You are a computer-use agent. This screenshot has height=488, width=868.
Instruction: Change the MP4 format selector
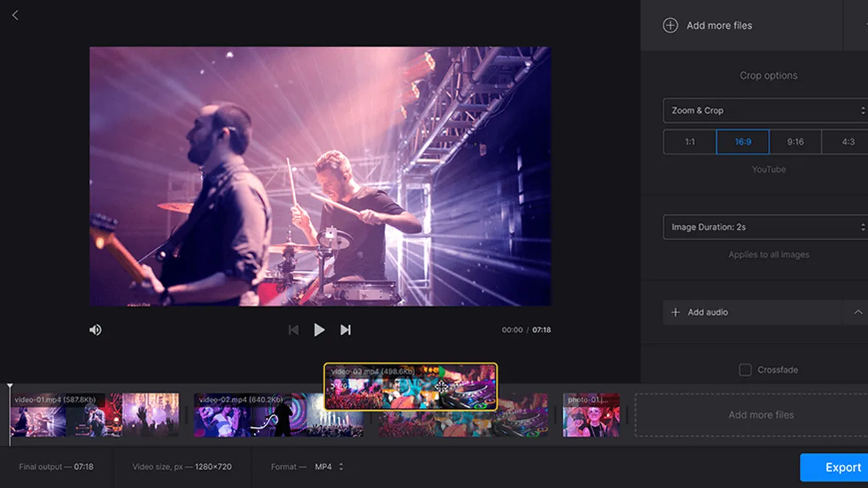(329, 467)
